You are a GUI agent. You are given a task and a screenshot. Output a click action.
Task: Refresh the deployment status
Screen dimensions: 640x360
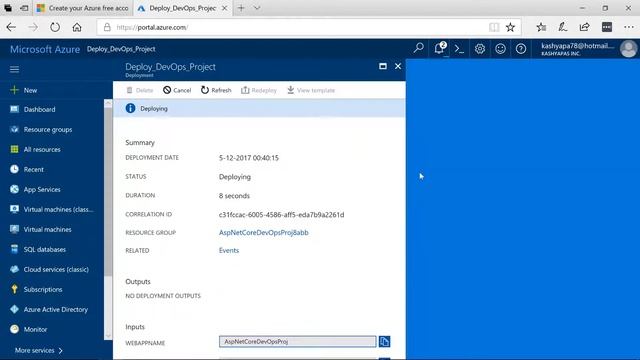216,90
